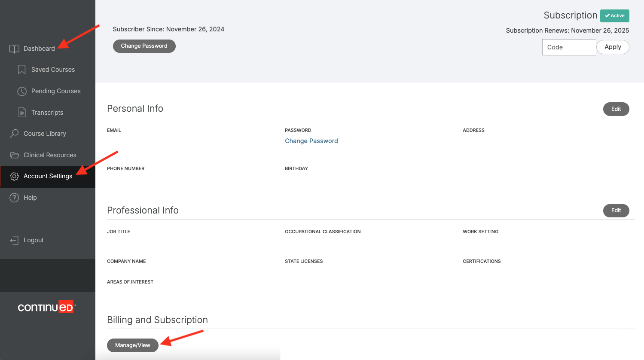644x360 pixels.
Task: Click the Clinical Resources folder icon
Action: (x=14, y=155)
